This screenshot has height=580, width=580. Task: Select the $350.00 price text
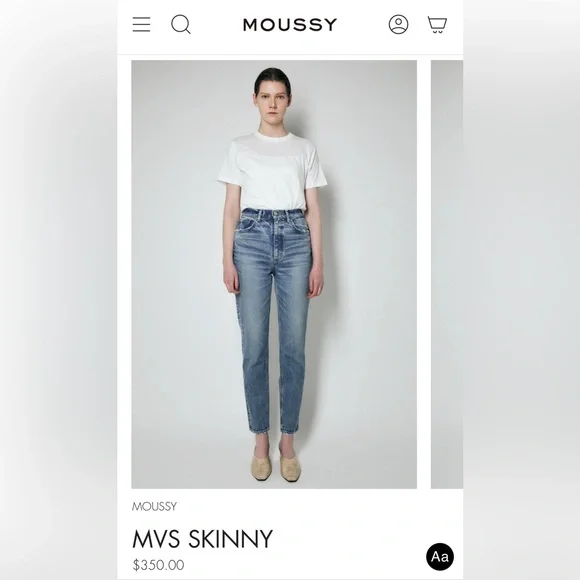[x=158, y=565]
